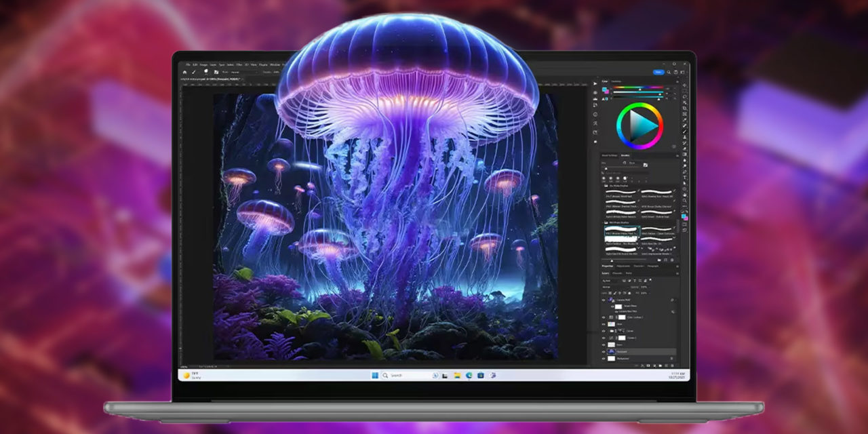Open the Windows Start button
This screenshot has height=434, width=868.
point(374,375)
